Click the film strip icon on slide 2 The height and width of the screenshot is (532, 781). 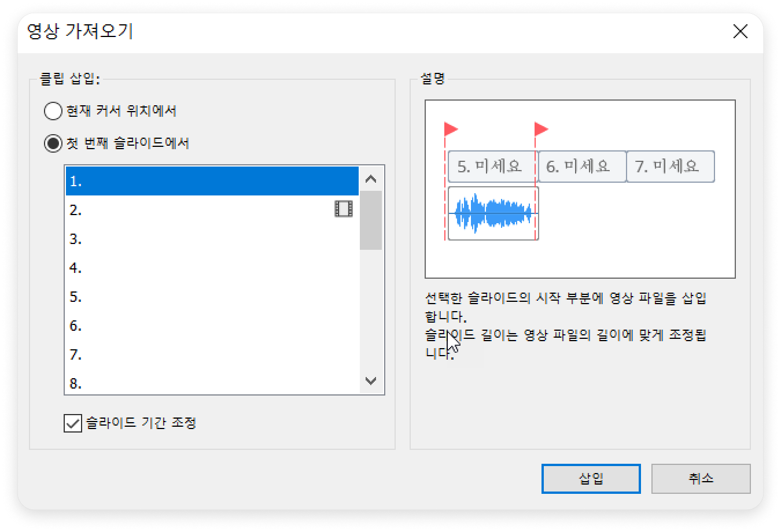coord(344,209)
